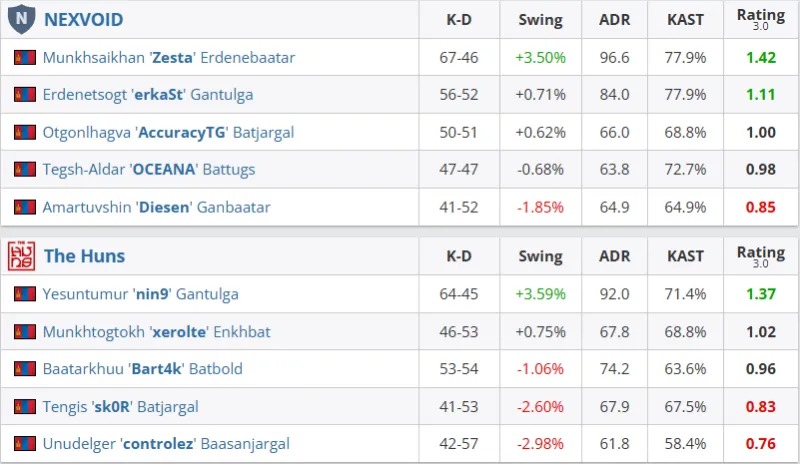Click the flag next to controlez
Image resolution: width=800 pixels, height=464 pixels.
25,443
